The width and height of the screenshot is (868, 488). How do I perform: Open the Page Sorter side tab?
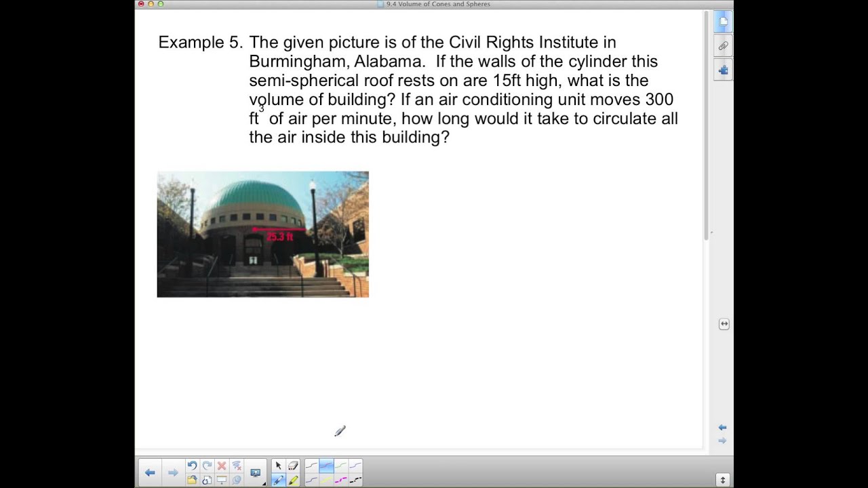coord(723,22)
